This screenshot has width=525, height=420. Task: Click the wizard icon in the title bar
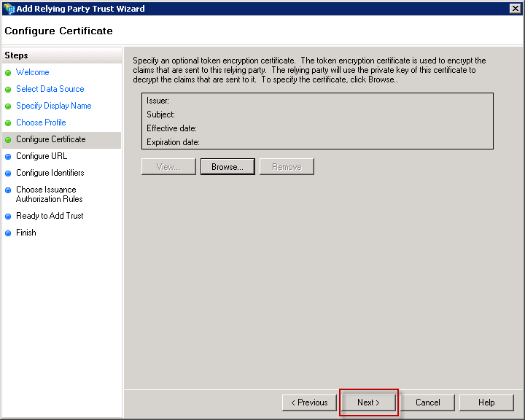[x=9, y=8]
